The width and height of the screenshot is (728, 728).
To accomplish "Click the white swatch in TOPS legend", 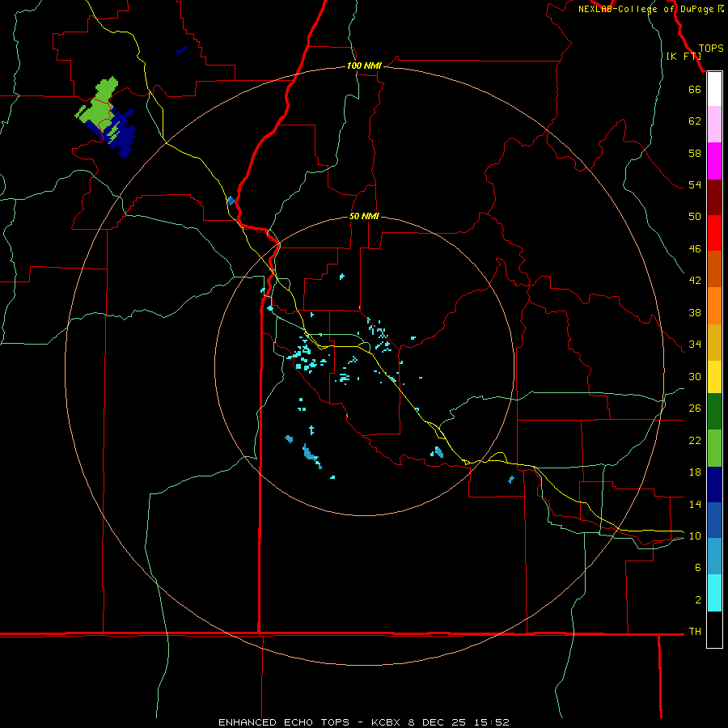I will click(714, 89).
